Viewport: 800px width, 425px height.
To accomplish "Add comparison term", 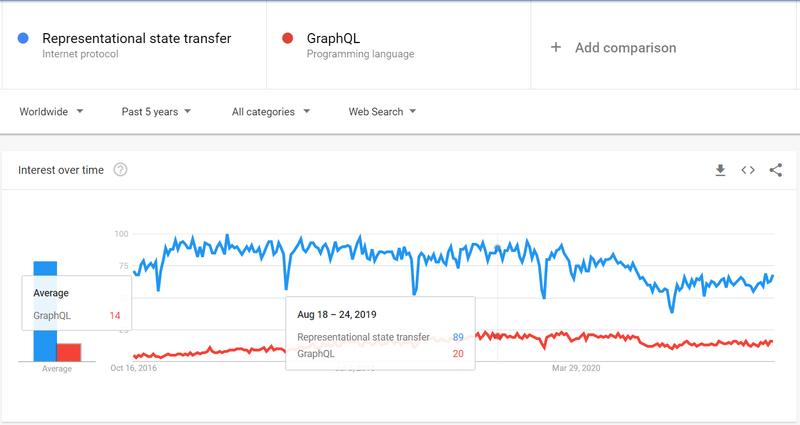I will [626, 47].
